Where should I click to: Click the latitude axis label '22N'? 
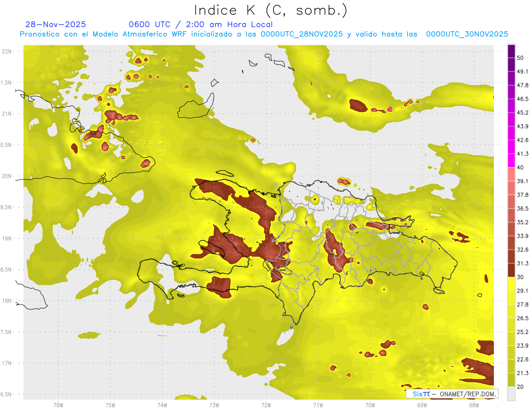tap(6, 51)
